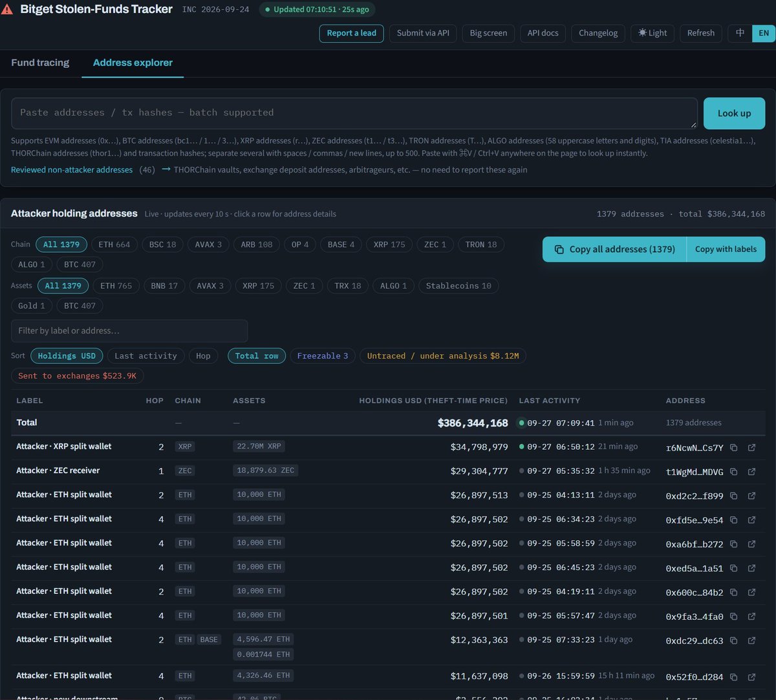776x700 pixels.
Task: Focus the Filter by label or address field
Action: [x=129, y=330]
